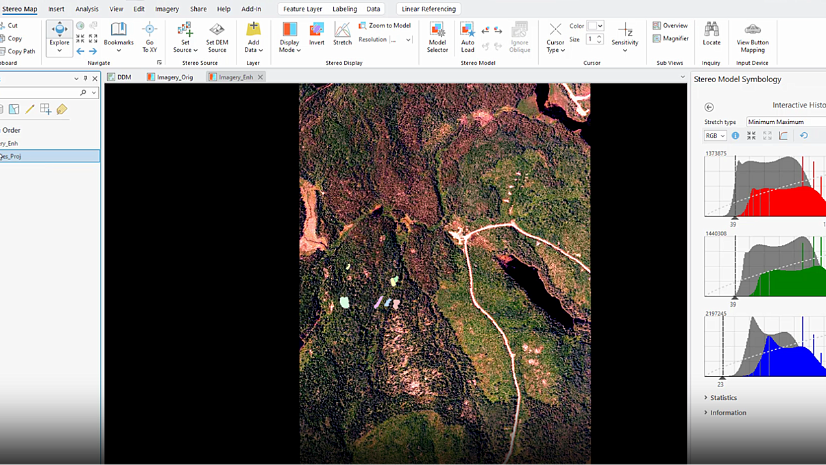Open the Model Selector
Viewport: 826px width, 465px height.
437,37
